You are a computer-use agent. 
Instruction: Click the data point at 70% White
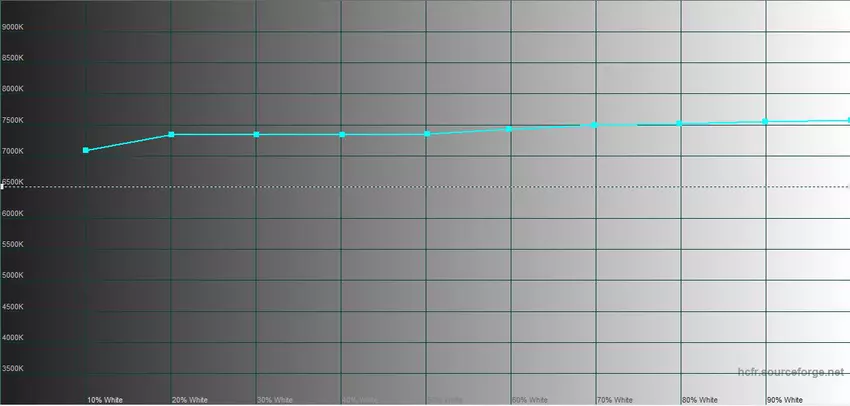595,125
